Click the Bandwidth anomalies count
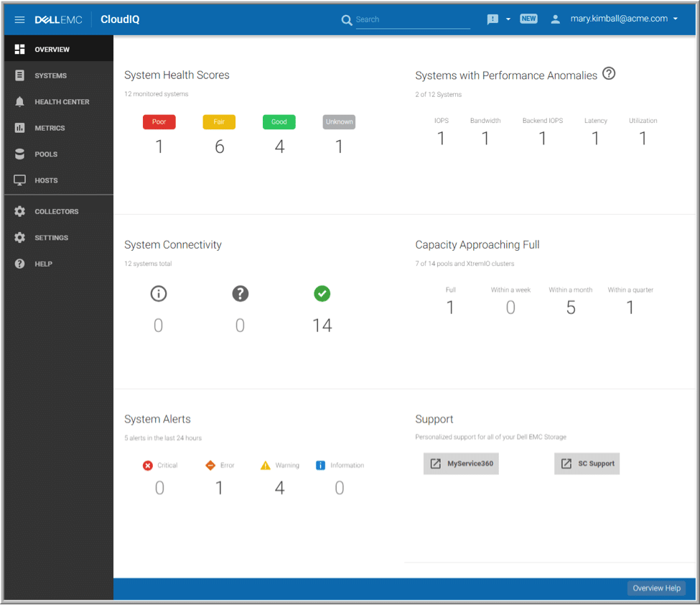This screenshot has height=605, width=700. [x=485, y=138]
